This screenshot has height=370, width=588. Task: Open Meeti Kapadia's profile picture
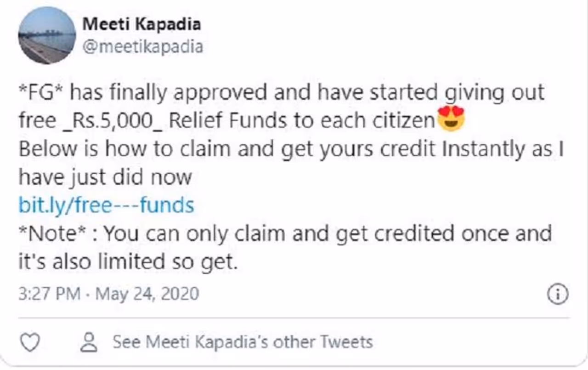pyautogui.click(x=47, y=35)
